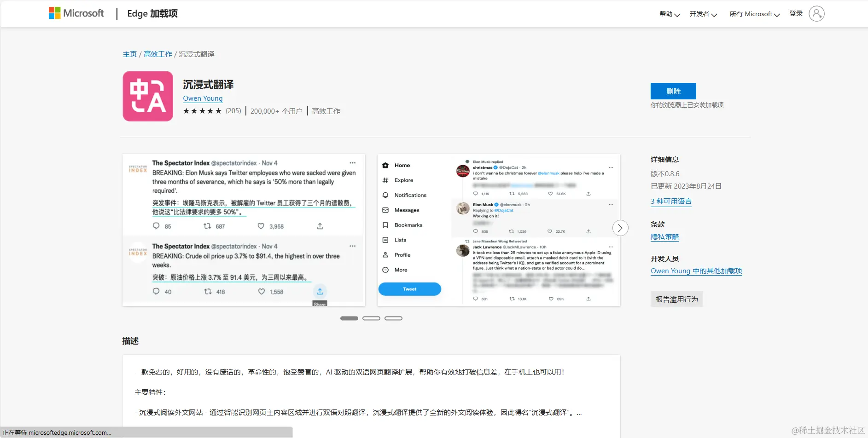Expand the 所有 Microsoft menu
Viewport: 868px width, 438px height.
tap(755, 14)
